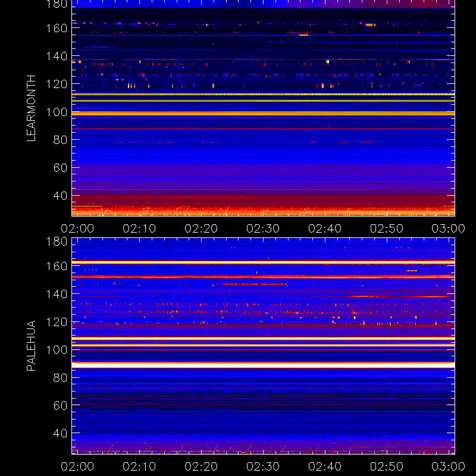Pick the 40 tick label on PALEHUA plot
Image resolution: width=476 pixels, height=476 pixels.
tap(60, 433)
